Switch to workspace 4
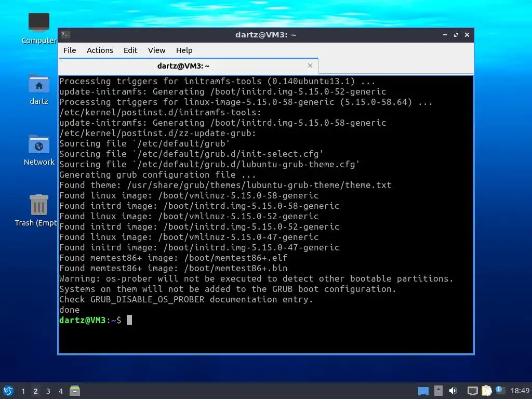 point(61,391)
